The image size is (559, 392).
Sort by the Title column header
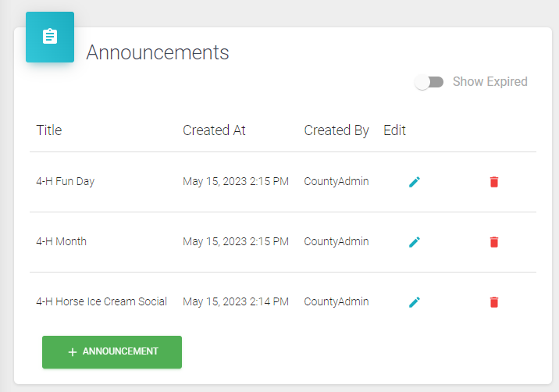click(49, 130)
